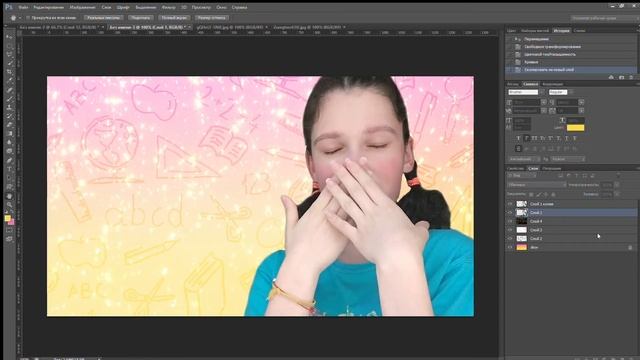Open the yellow text color swatch
The height and width of the screenshot is (360, 640).
pyautogui.click(x=576, y=128)
